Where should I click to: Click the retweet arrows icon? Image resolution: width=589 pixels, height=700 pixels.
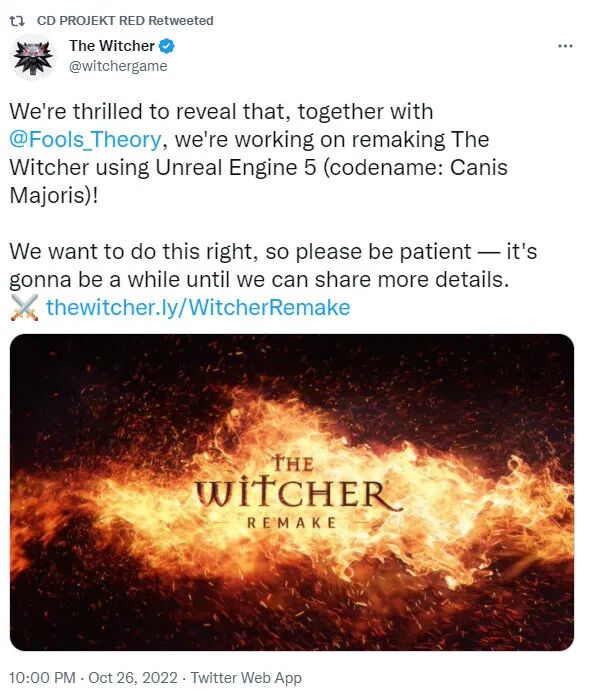tap(17, 21)
